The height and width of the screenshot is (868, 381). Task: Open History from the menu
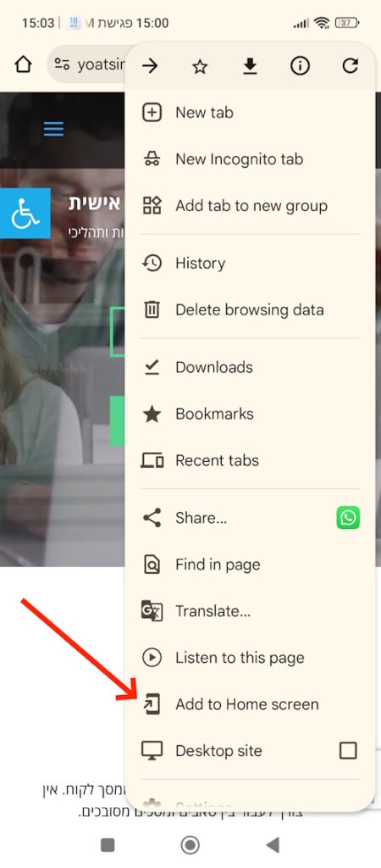coord(250,264)
